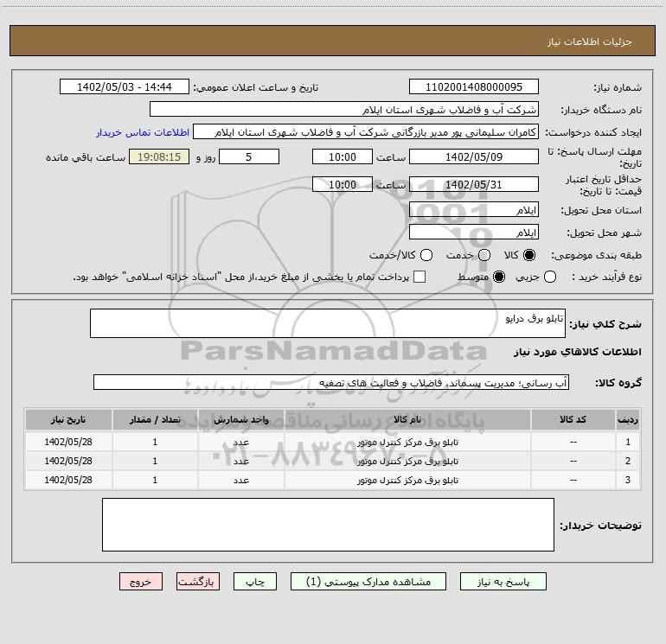This screenshot has height=644, width=666.
Task: Click the response deadline date 1402/05/09
Action: click(474, 156)
